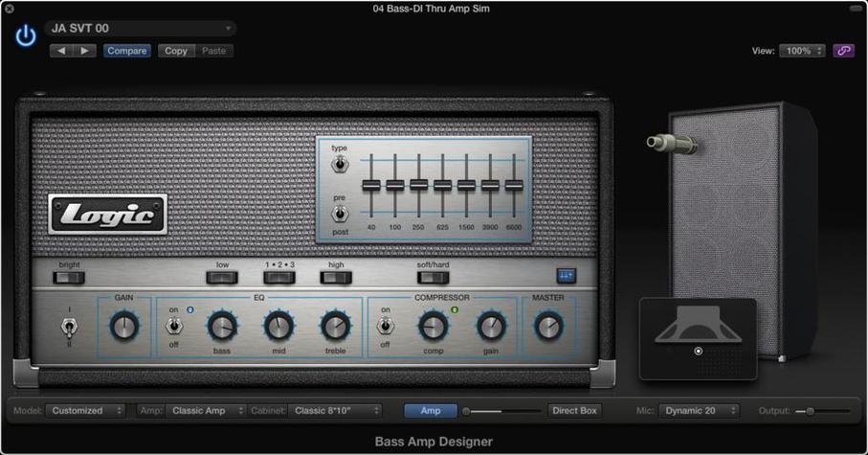This screenshot has height=455, width=868.
Task: Click the Compare button
Action: point(126,51)
